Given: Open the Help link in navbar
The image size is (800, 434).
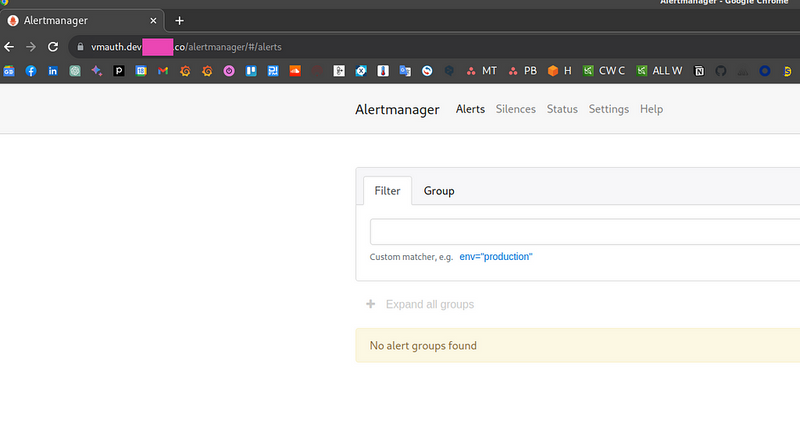Looking at the screenshot, I should [651, 109].
